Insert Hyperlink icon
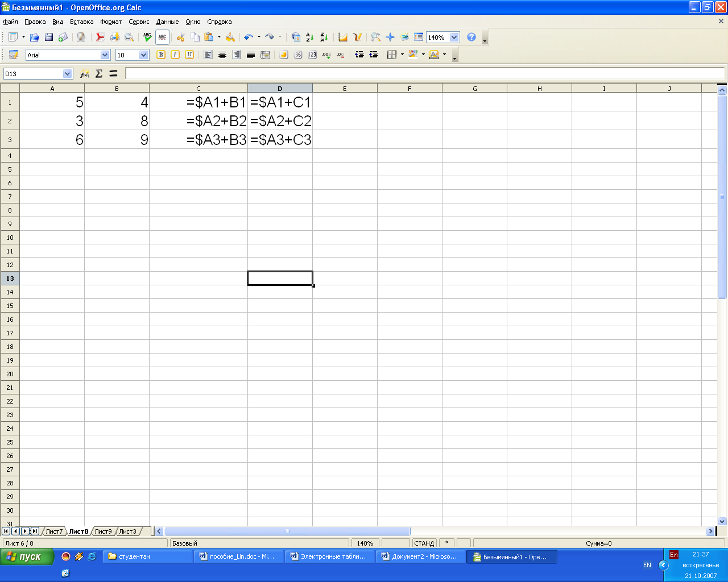728x582 pixels. (x=296, y=38)
